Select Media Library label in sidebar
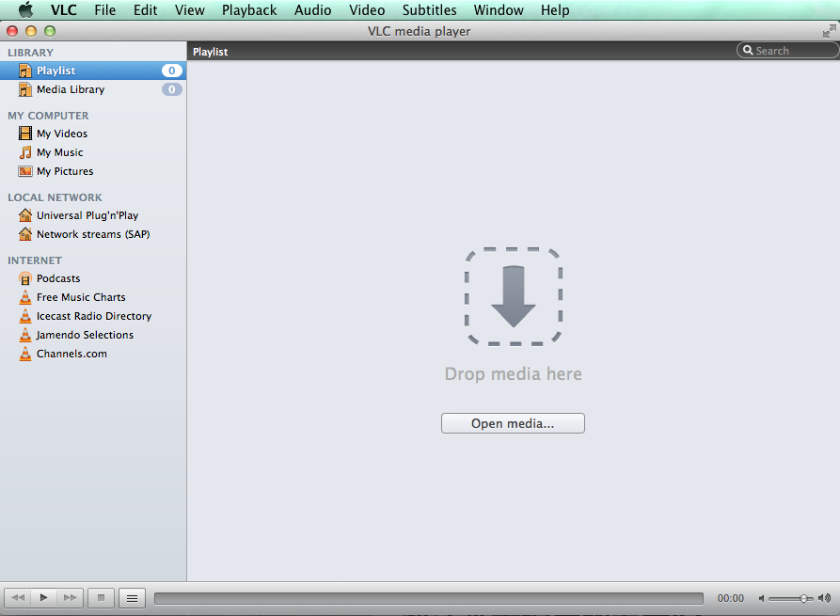The image size is (840, 616). 71,89
